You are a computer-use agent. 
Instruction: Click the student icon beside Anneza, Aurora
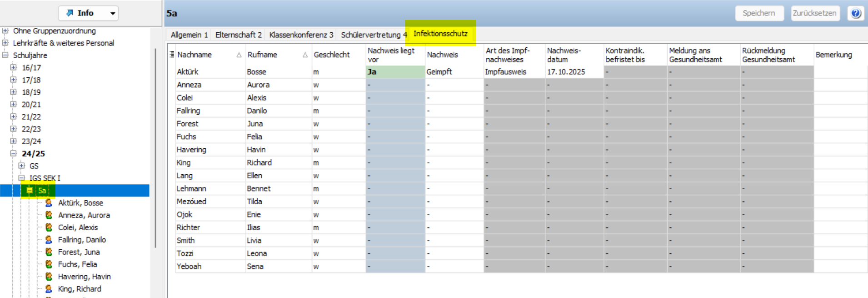[x=49, y=215]
